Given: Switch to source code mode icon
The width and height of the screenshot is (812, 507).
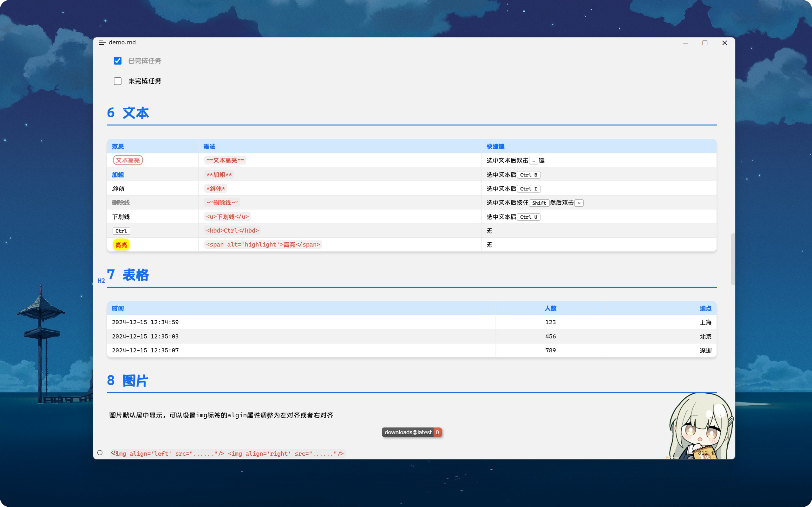Looking at the screenshot, I should tap(114, 452).
